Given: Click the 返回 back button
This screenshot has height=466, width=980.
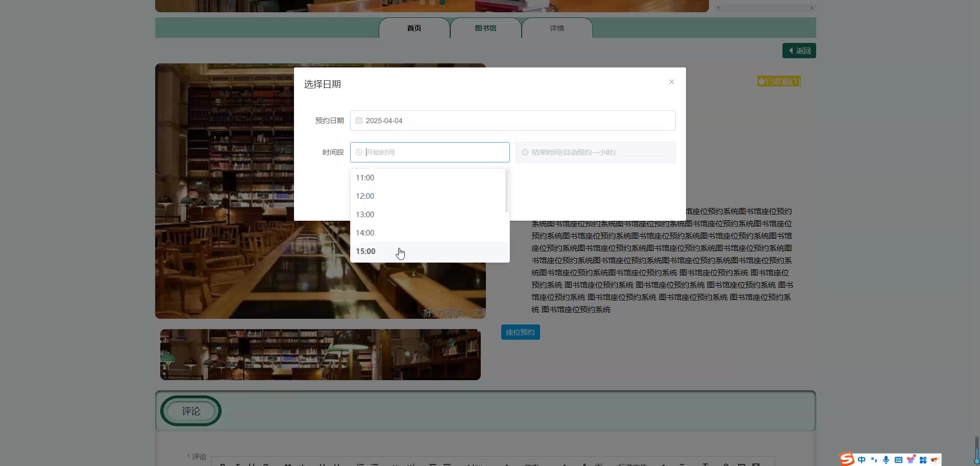Looking at the screenshot, I should click(x=799, y=51).
